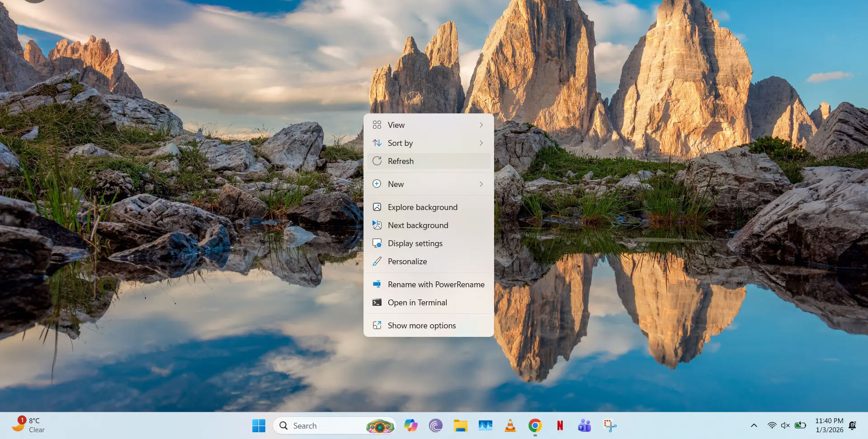Open the weather widget showing 8°C
Screen dimensions: 868x439
[x=29, y=425]
